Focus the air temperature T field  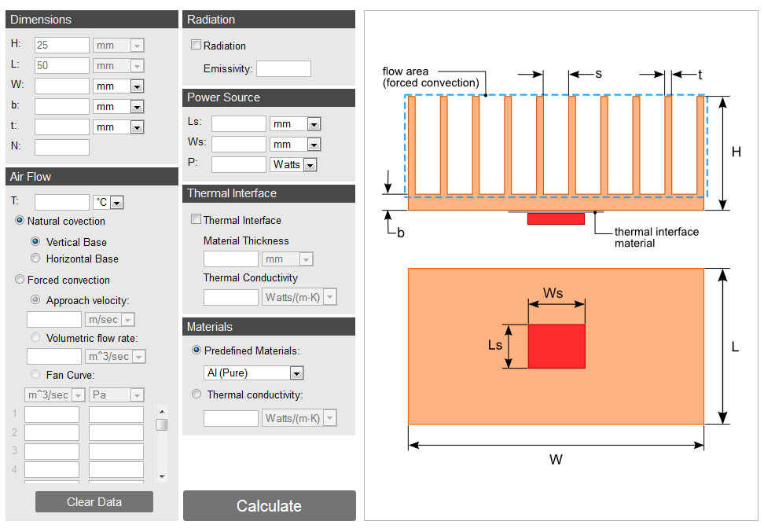[62, 203]
